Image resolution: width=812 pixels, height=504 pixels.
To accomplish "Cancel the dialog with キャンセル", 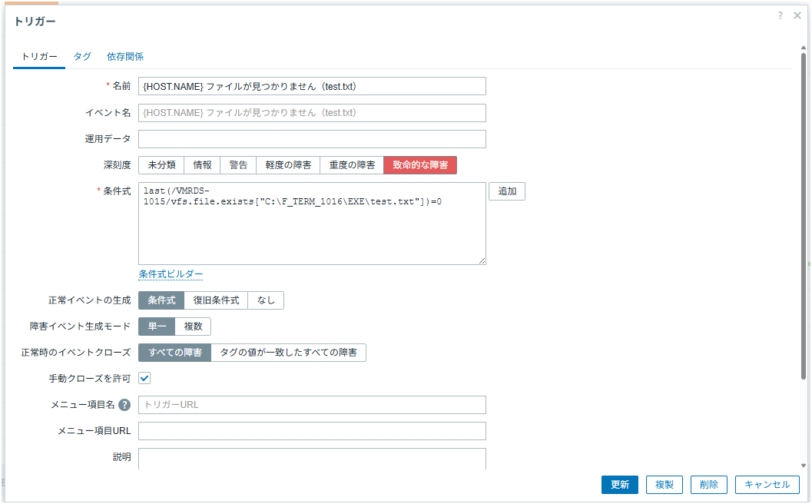I will click(x=767, y=485).
